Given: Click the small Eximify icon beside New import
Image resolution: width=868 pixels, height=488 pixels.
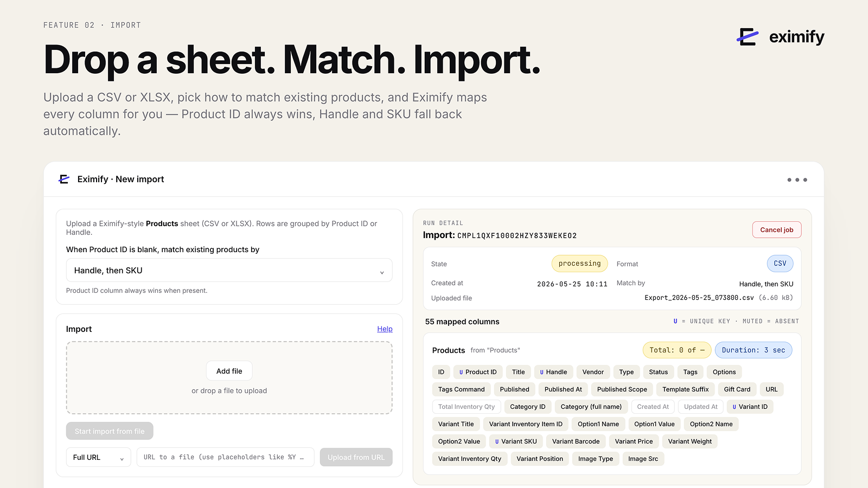Looking at the screenshot, I should point(64,179).
